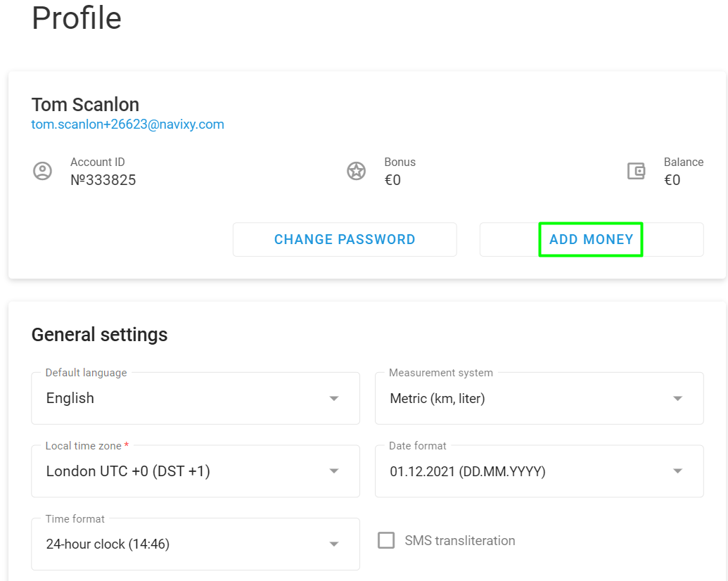The height and width of the screenshot is (581, 728).
Task: Open Tom Scanlon's email link
Action: pos(127,124)
